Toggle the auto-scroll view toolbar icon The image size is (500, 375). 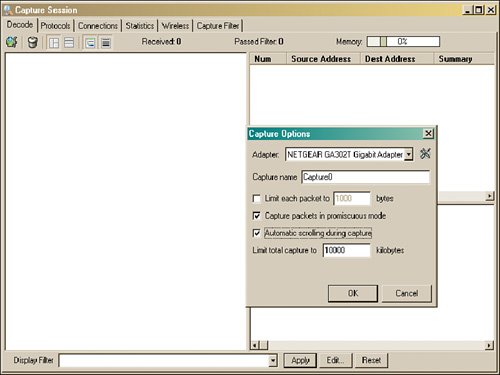tap(90, 43)
